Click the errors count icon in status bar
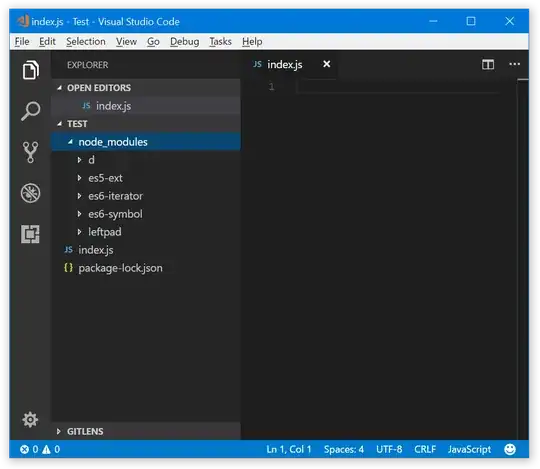540x469 pixels. point(24,449)
